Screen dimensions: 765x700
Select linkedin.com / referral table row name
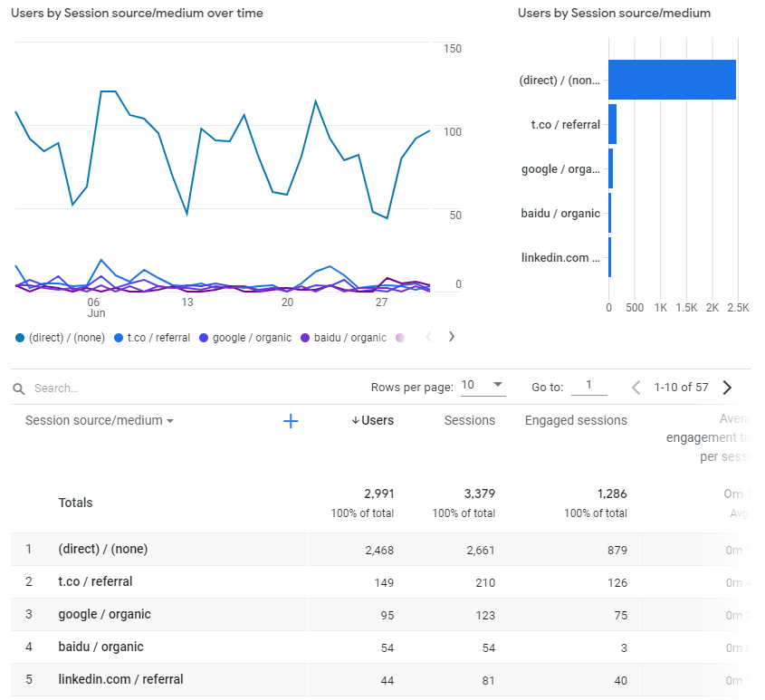click(x=120, y=679)
